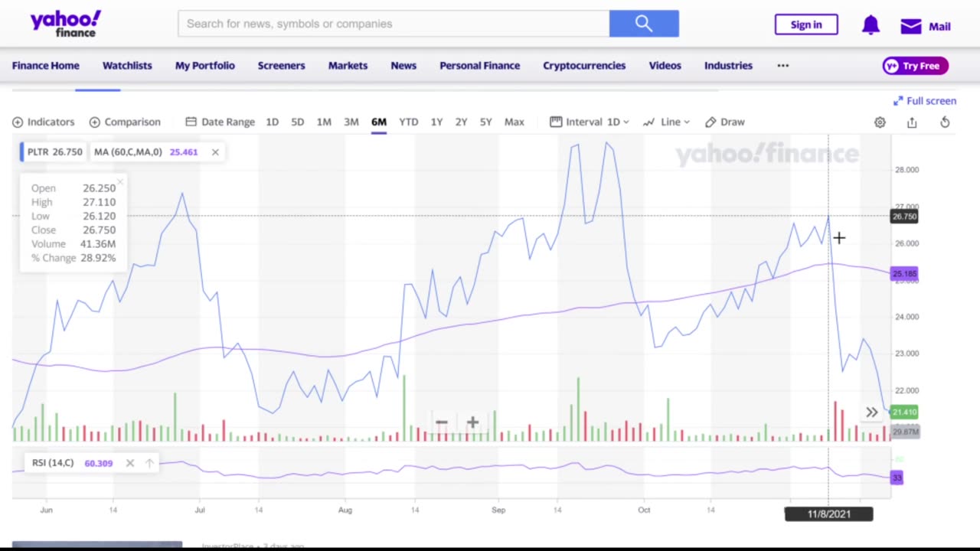Move the RSI panel up with arrow
Screen dimensions: 980x551
[x=149, y=463]
